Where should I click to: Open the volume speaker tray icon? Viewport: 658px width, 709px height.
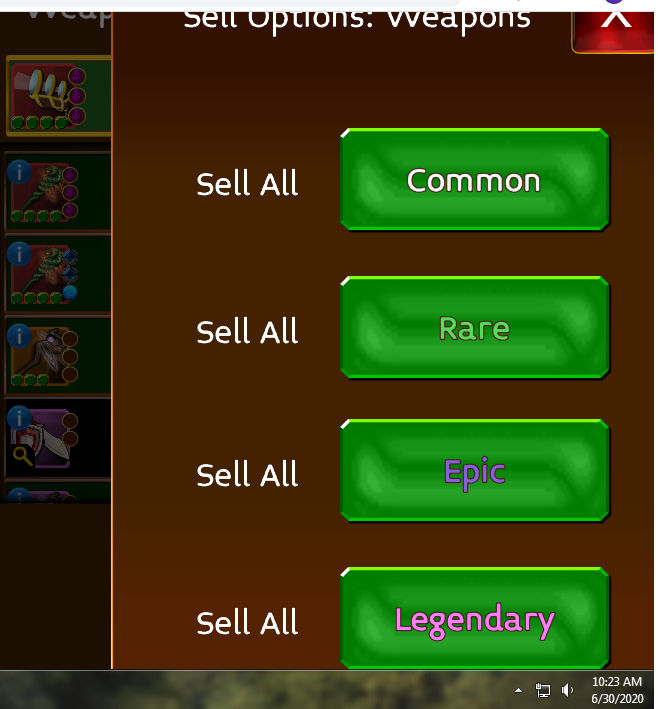pos(567,690)
